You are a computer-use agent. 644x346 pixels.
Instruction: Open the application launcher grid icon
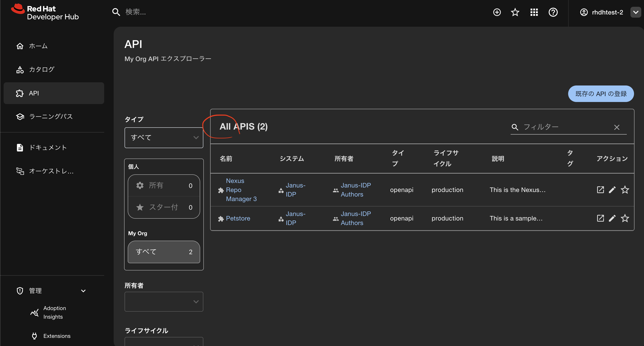point(534,12)
